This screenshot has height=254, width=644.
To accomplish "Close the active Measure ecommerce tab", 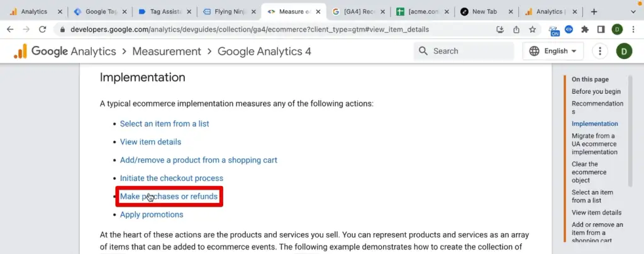I will point(318,12).
